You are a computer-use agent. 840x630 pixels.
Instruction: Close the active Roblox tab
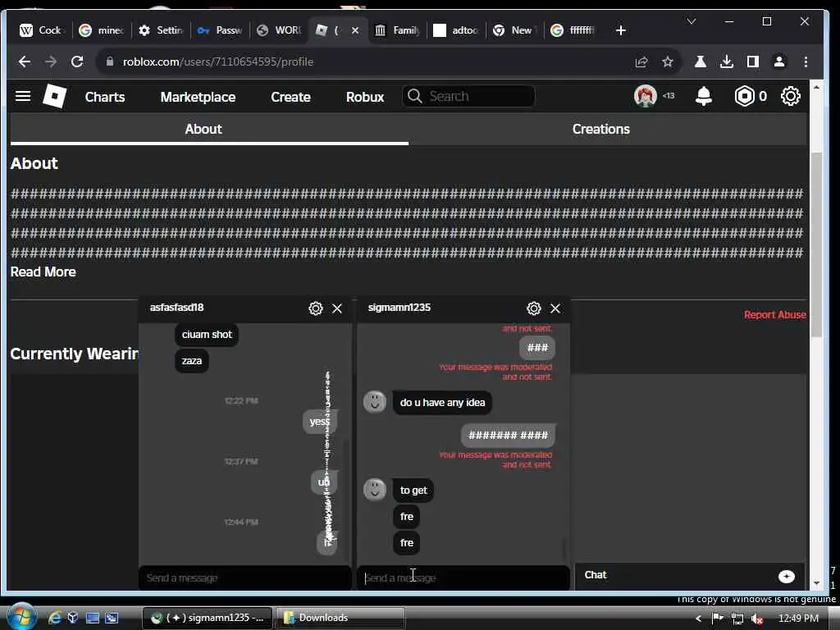(x=354, y=30)
